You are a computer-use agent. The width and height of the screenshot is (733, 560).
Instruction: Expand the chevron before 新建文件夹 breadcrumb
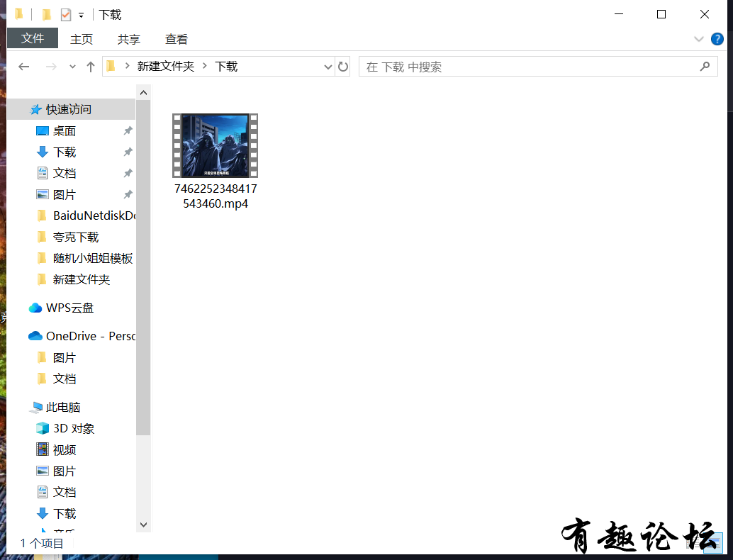click(x=127, y=67)
